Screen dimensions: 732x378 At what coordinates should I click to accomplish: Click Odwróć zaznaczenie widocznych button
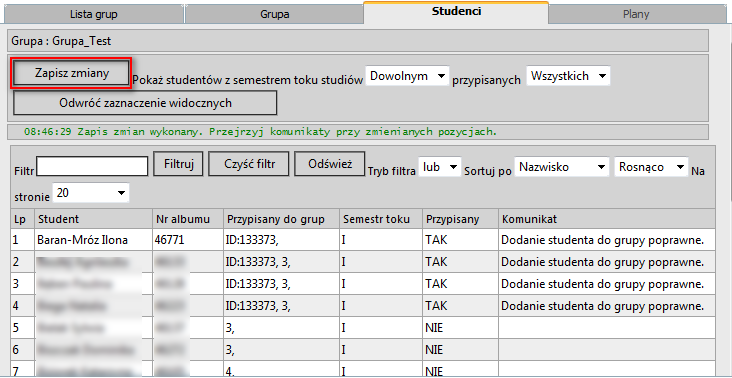[x=145, y=103]
